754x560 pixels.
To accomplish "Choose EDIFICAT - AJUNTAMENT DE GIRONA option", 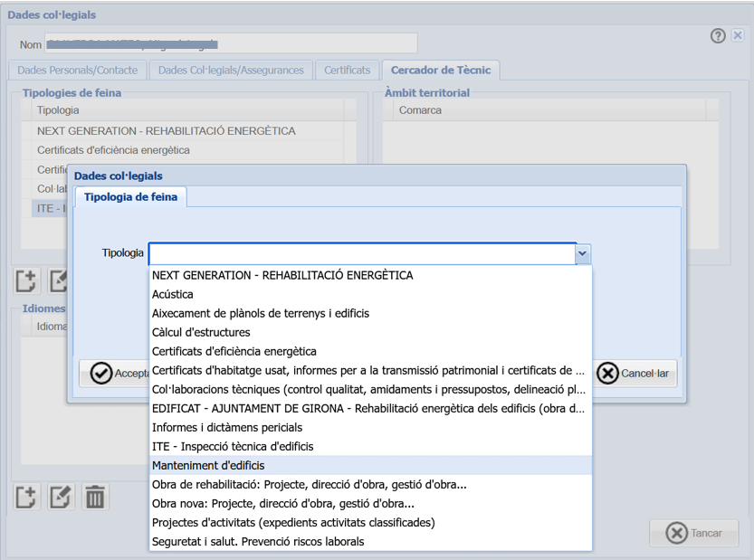I will [x=371, y=409].
